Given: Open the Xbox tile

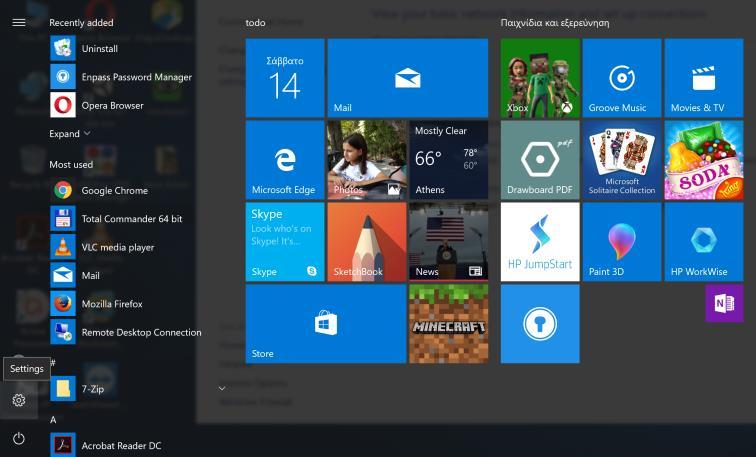Looking at the screenshot, I should coord(540,78).
